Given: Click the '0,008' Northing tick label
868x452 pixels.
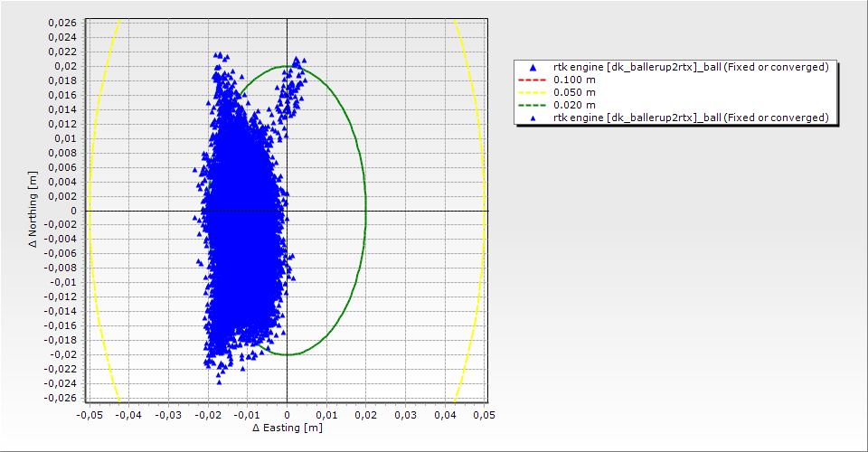Looking at the screenshot, I should click(x=62, y=153).
